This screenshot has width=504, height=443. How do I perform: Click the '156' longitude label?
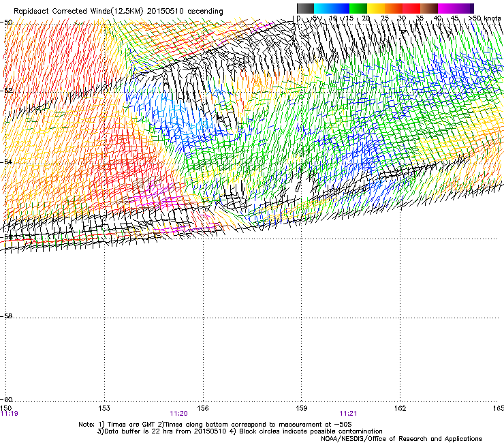click(203, 408)
